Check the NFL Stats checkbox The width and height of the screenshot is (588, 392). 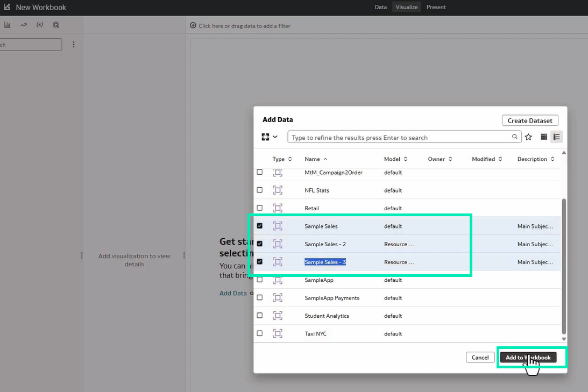[259, 190]
